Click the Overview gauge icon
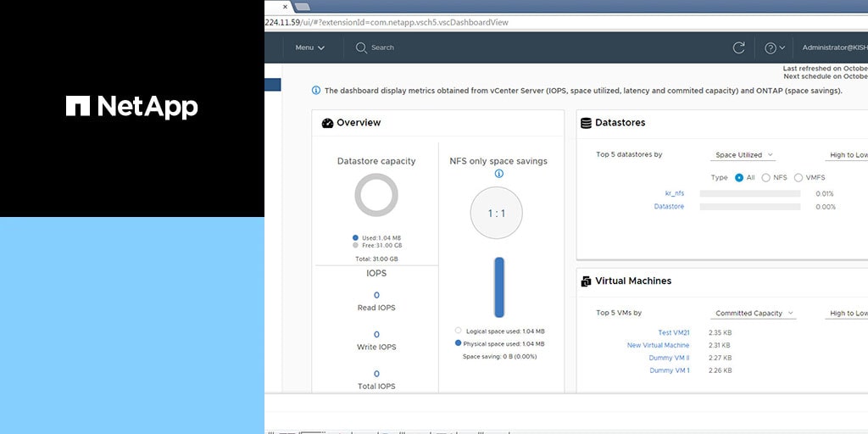The image size is (868, 434). (x=327, y=123)
